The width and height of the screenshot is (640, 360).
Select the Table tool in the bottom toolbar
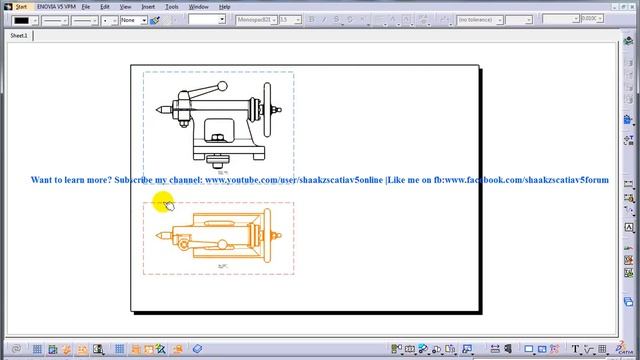coord(602,349)
